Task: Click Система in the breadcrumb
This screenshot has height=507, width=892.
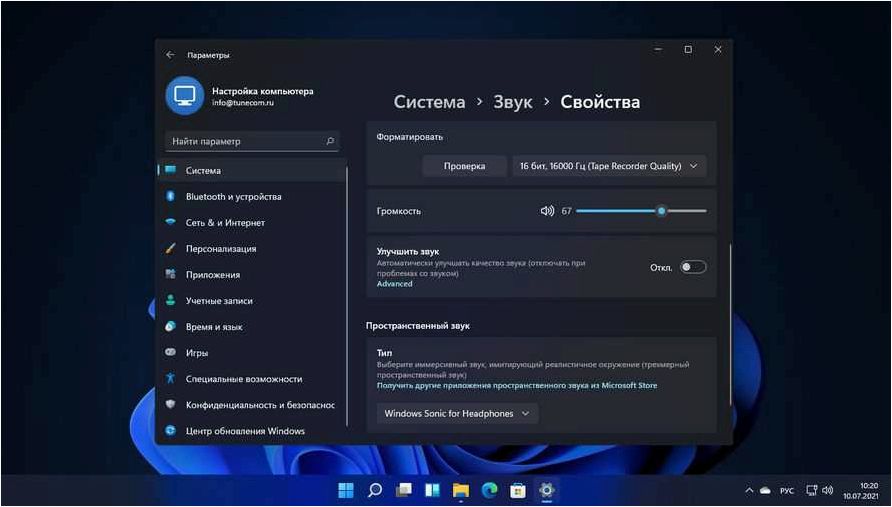Action: [x=430, y=102]
